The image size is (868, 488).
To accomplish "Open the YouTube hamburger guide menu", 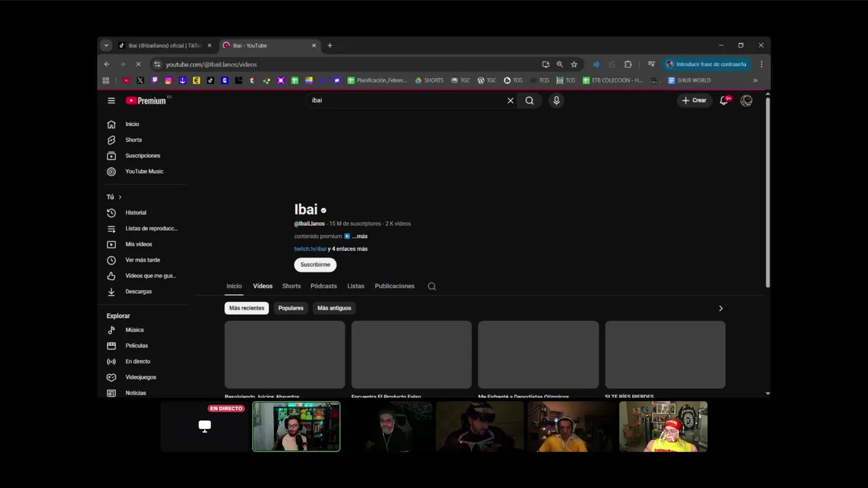I will pyautogui.click(x=111, y=100).
